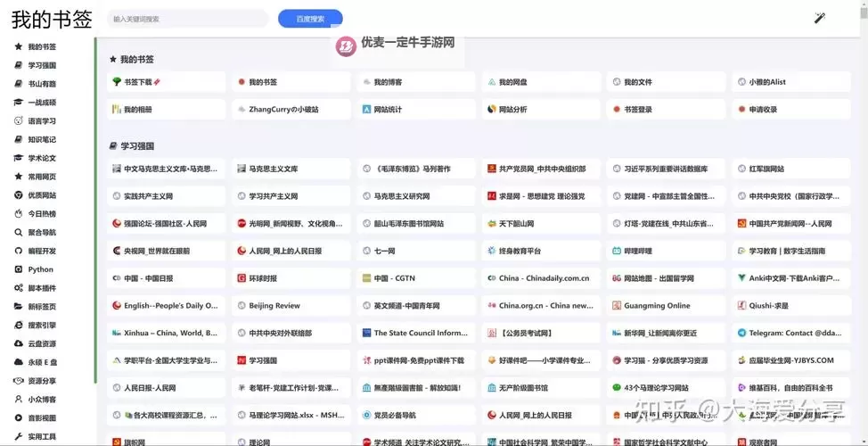Open the Telegram: Contact bookmark card
The image size is (868, 446).
coord(791,333)
